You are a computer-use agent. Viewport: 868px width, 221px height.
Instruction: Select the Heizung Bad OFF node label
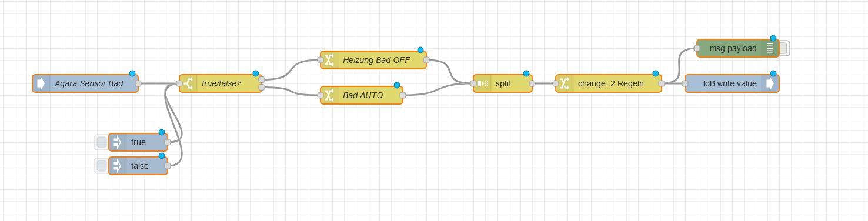pyautogui.click(x=376, y=60)
